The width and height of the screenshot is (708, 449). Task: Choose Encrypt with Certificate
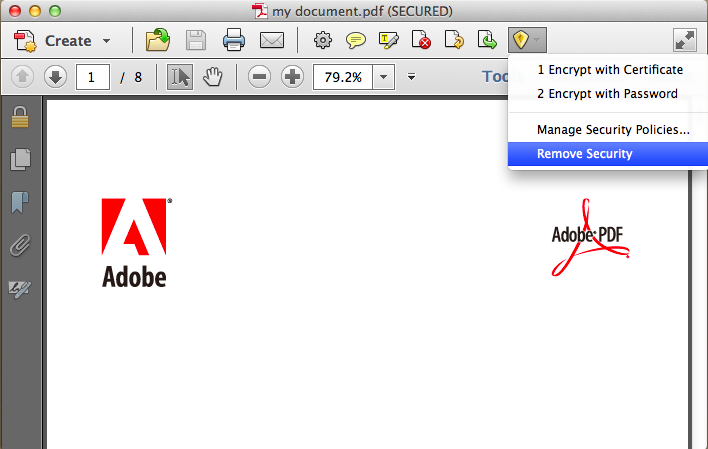coord(610,70)
